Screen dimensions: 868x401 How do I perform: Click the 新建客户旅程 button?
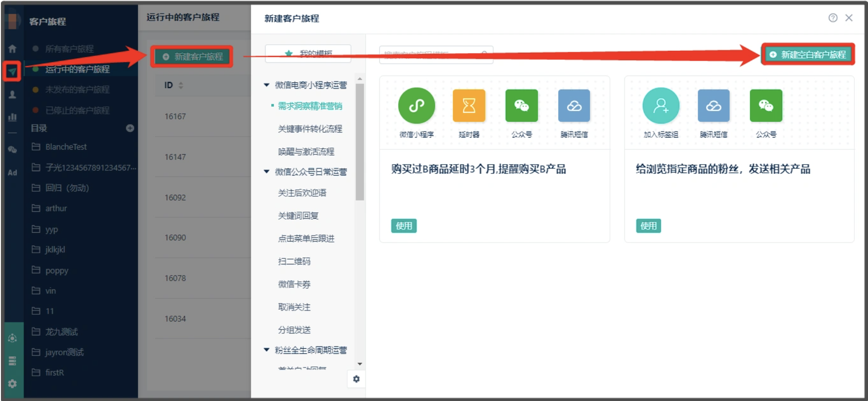192,56
